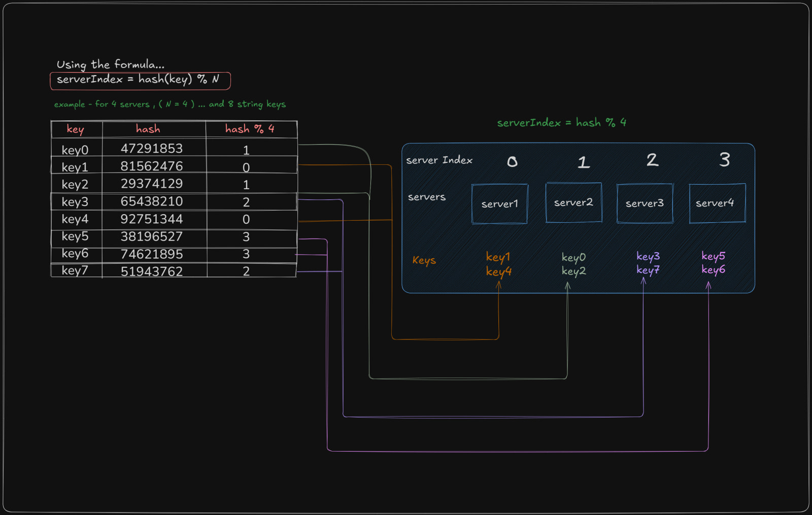This screenshot has height=515, width=812.
Task: Click the 'Using the formula...' heading text
Action: tap(111, 64)
